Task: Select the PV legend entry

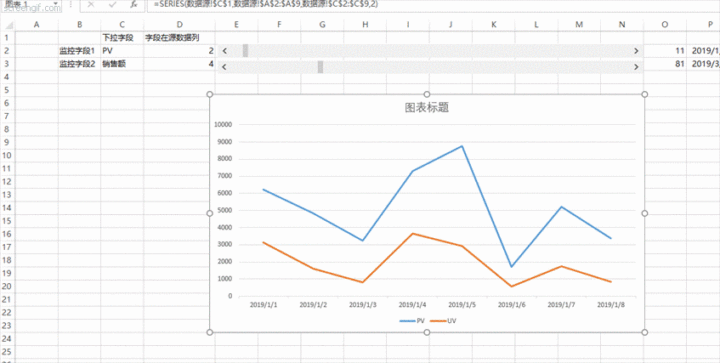Action: click(412, 321)
